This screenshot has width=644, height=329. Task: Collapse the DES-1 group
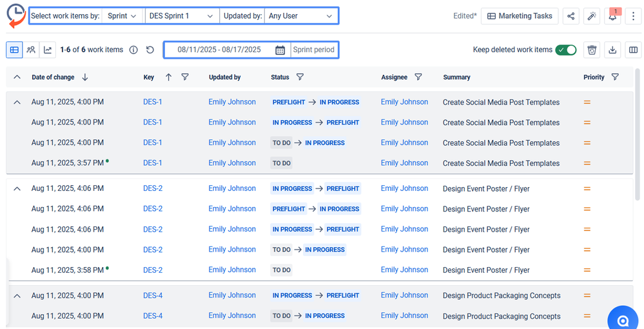17,102
